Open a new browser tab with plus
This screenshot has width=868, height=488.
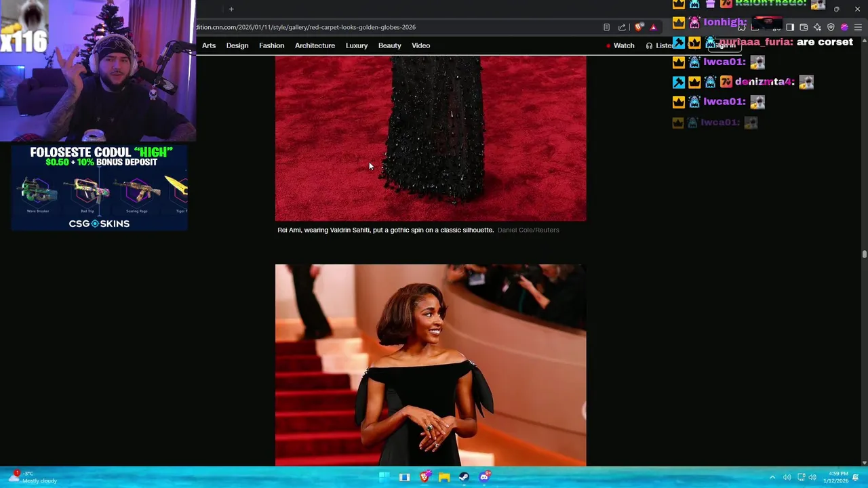[x=231, y=9]
